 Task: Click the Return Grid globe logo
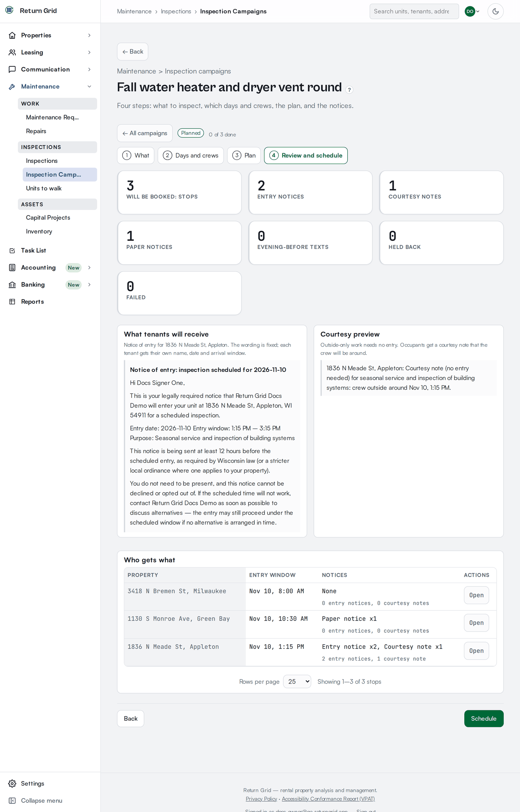coord(10,10)
